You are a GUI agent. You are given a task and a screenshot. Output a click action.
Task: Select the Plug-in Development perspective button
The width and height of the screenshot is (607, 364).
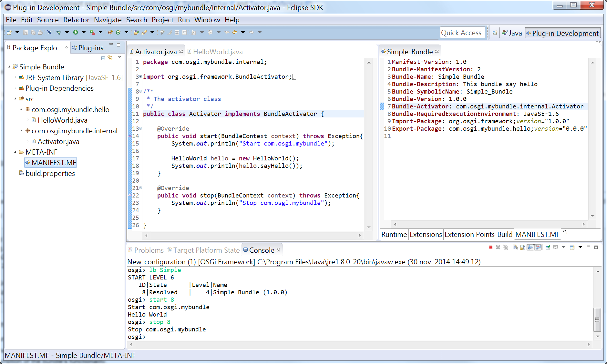coord(562,33)
